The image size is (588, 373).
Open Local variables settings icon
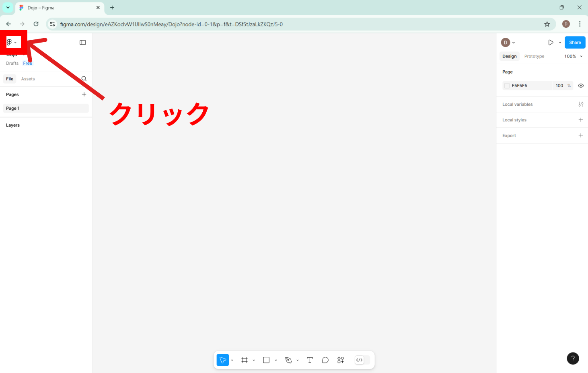tap(581, 105)
